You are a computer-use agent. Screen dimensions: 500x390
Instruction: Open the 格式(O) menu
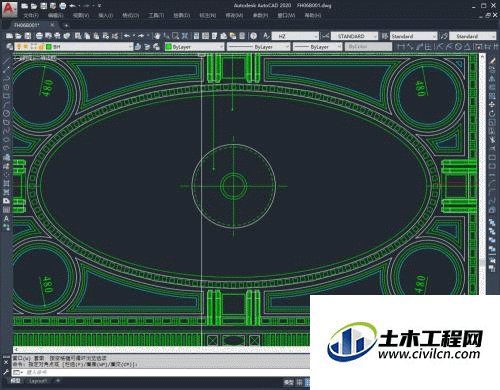tap(131, 15)
